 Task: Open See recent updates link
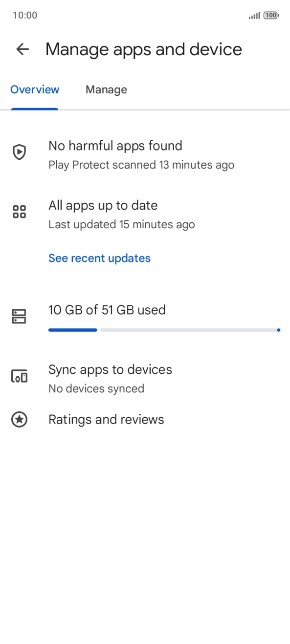(x=99, y=258)
